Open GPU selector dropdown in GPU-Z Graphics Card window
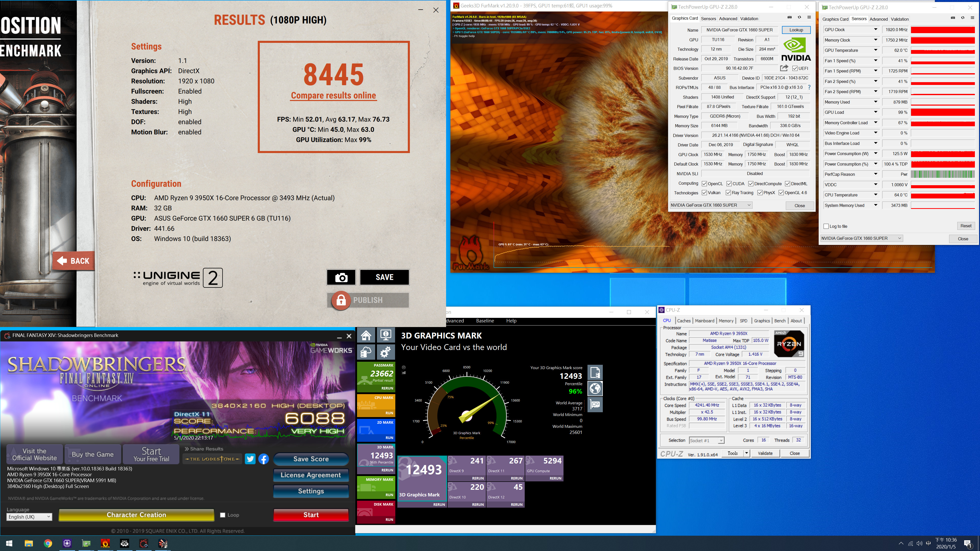 (x=711, y=205)
